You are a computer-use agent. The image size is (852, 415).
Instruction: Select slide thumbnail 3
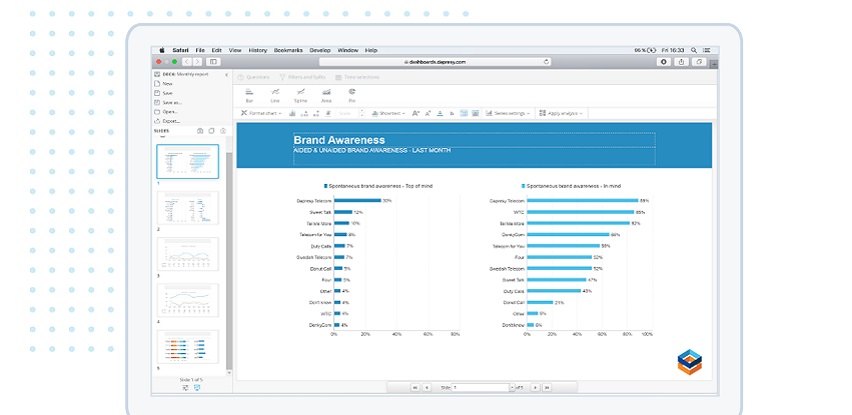tap(187, 254)
